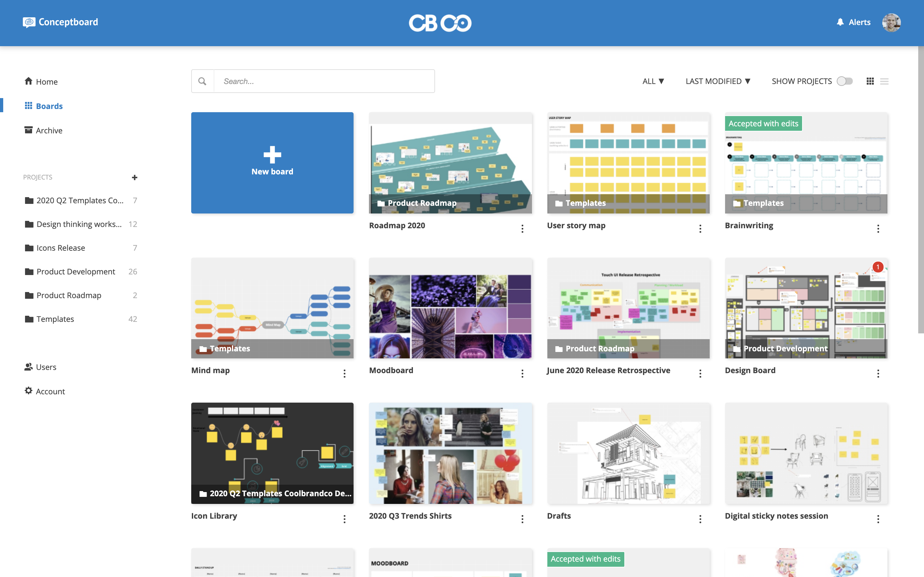Open the Product Development project

click(x=75, y=271)
